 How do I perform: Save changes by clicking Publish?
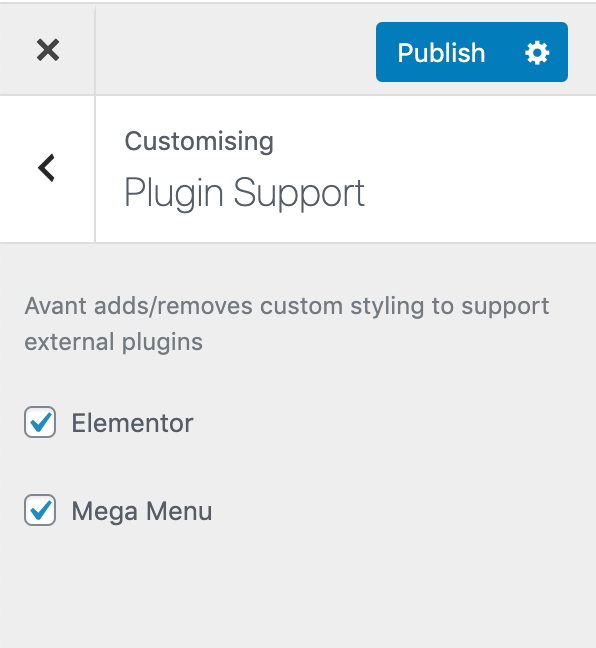tap(441, 52)
